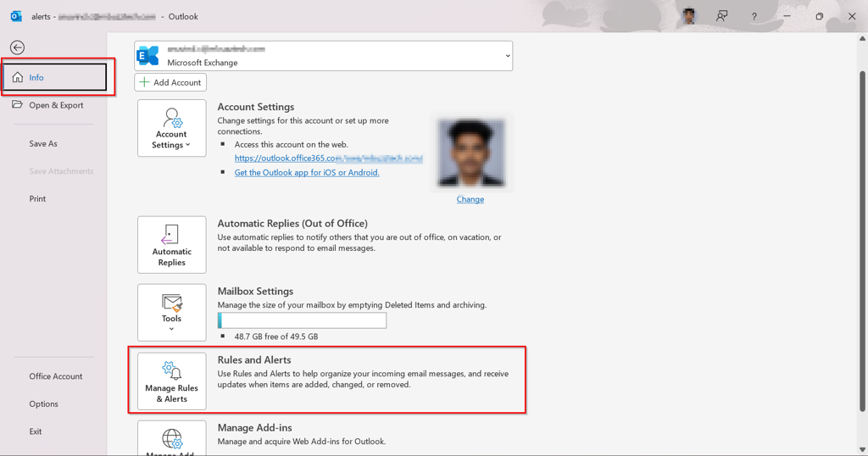The width and height of the screenshot is (868, 456).
Task: Click the back arrow to exit Backstage
Action: (17, 47)
